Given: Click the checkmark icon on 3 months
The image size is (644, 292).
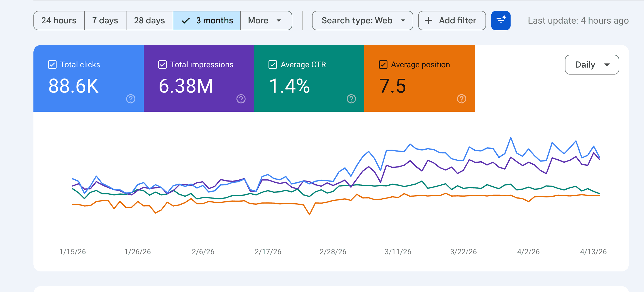Looking at the screenshot, I should pos(186,21).
